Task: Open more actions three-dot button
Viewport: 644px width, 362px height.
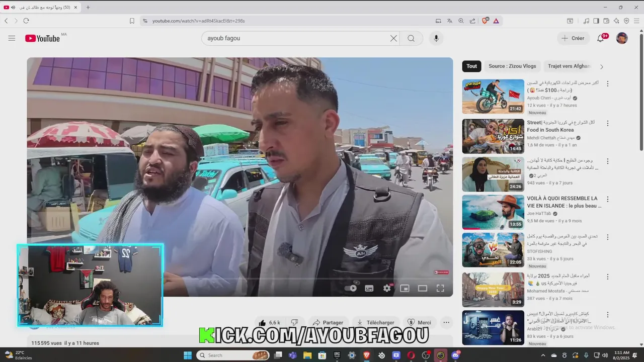Action: tap(446, 323)
